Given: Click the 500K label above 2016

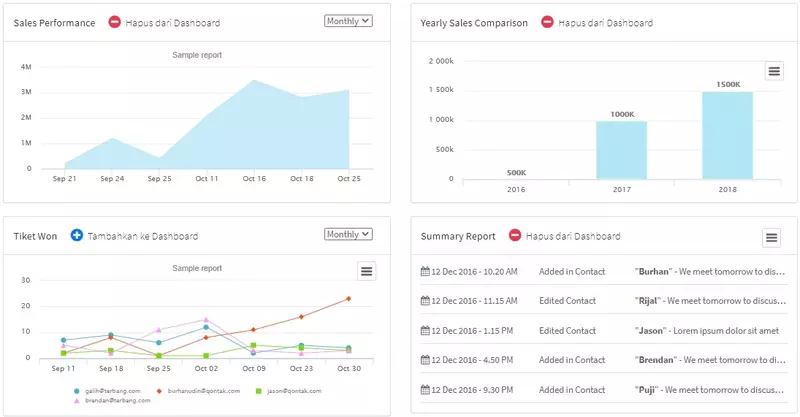Looking at the screenshot, I should (516, 173).
